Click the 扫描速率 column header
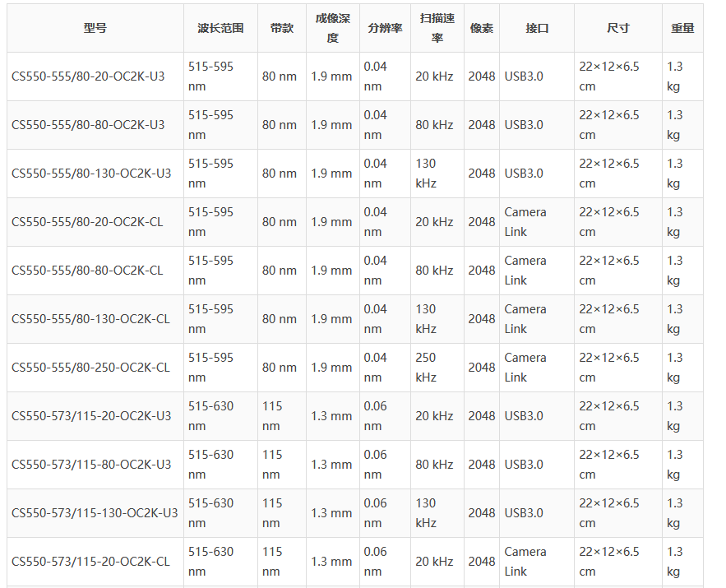 pos(437,28)
